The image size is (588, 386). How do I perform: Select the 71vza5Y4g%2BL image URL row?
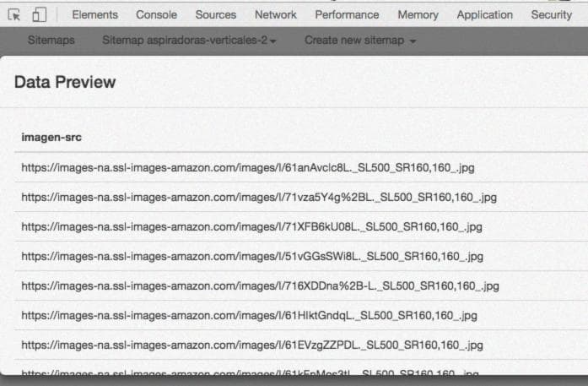coord(301,197)
